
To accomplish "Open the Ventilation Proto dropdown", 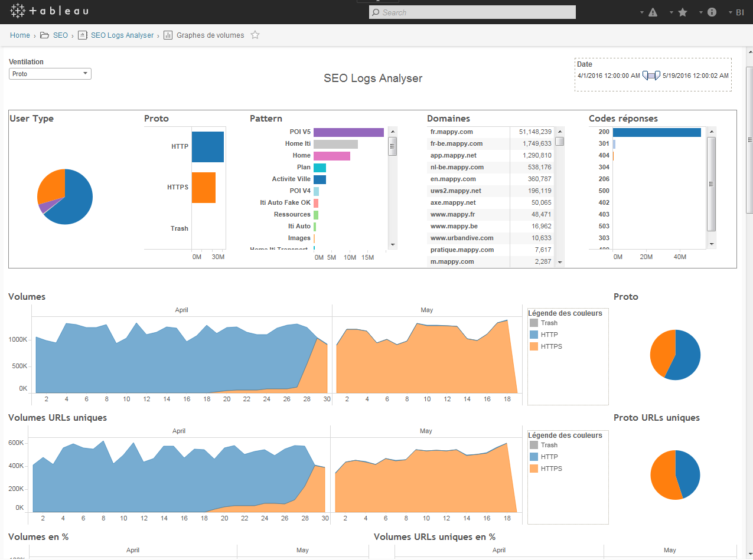I will pos(50,74).
